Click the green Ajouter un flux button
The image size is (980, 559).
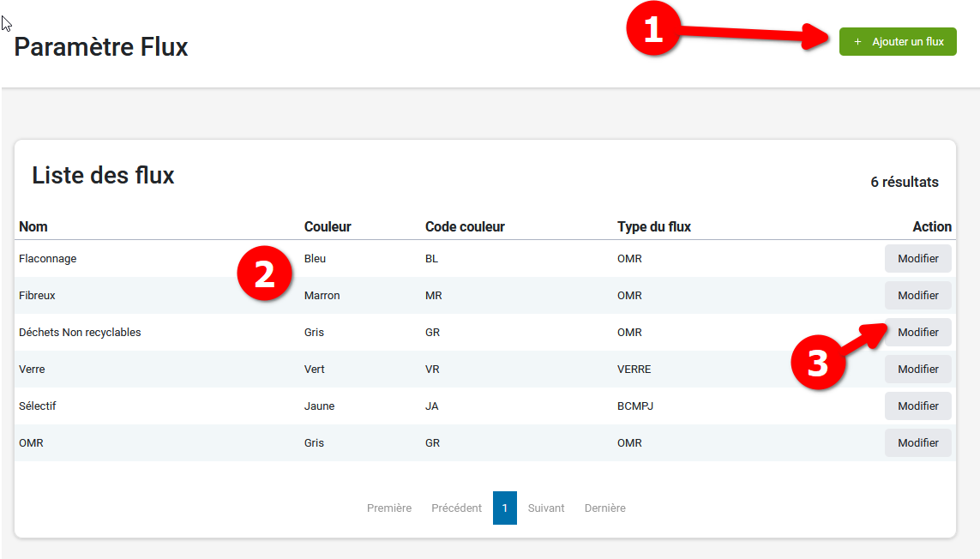(x=898, y=42)
